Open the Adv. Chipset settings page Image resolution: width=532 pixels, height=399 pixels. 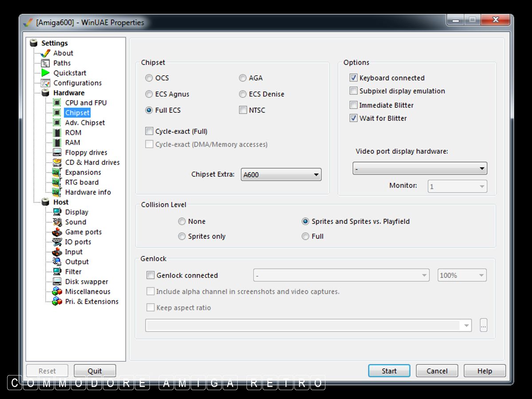click(x=85, y=122)
